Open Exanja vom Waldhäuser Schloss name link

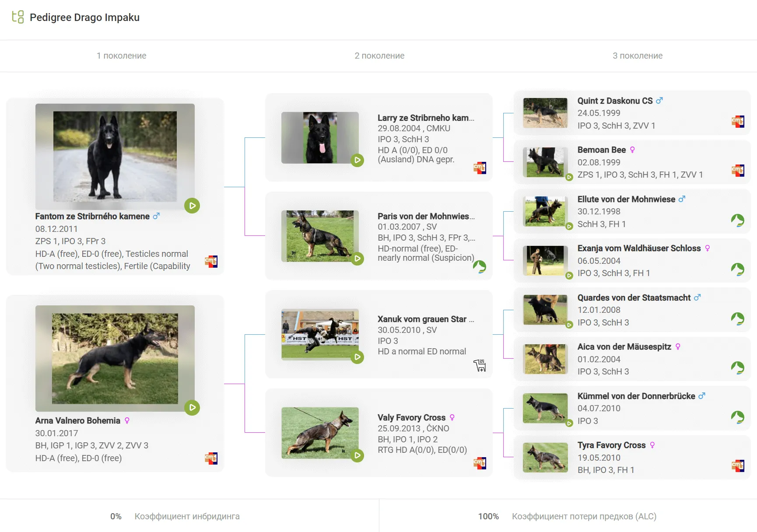(x=639, y=248)
